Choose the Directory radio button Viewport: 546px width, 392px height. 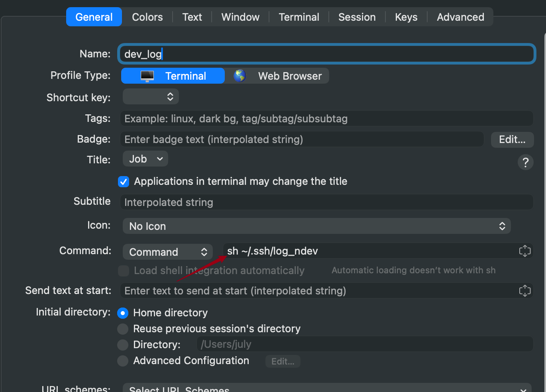[123, 345]
